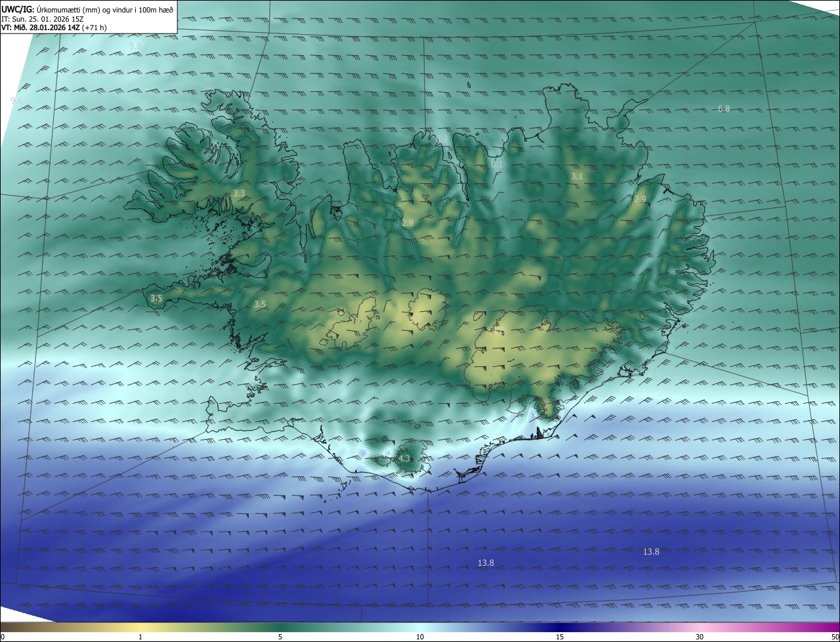840x642 pixels.
Task: Click the colorbar tick label "50"
Action: [x=835, y=637]
